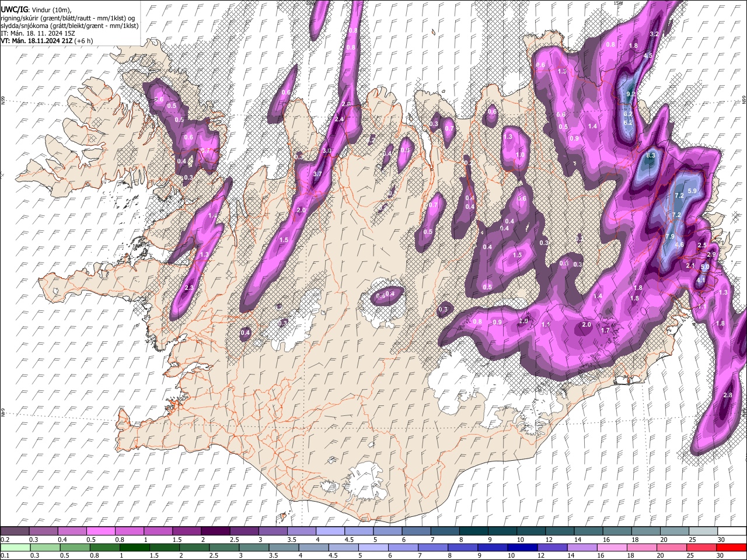Select the first dark mauve swatch in the upper legend
Screen dimensions: 747x560
15,531
